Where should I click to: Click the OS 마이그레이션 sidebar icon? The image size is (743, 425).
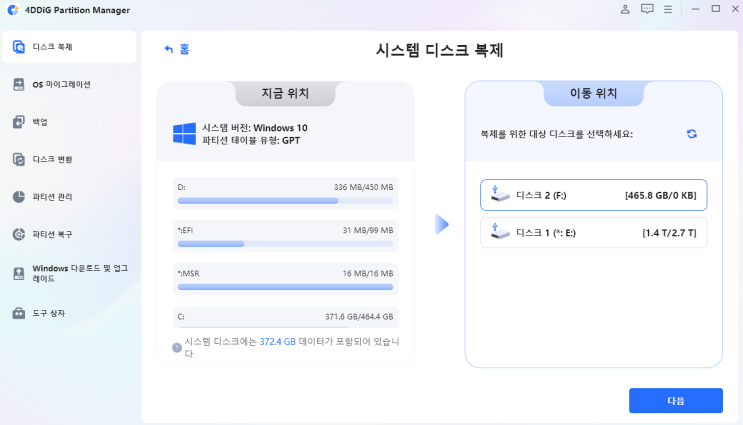tap(19, 85)
